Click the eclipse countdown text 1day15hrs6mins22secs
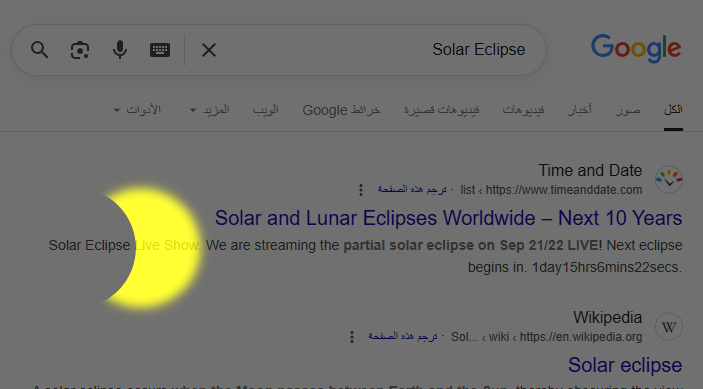Image resolution: width=703 pixels, height=389 pixels. click(x=607, y=268)
